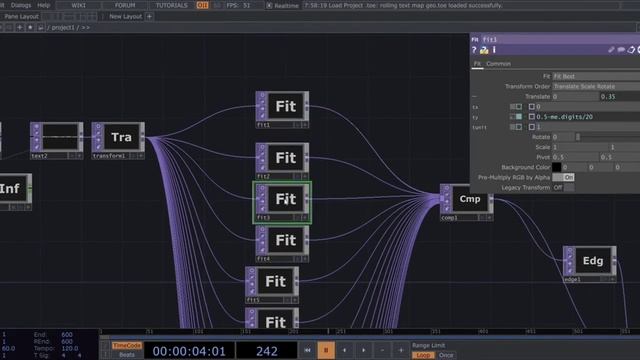Click the Tempo value 120.0
Image resolution: width=640 pixels, height=360 pixels.
point(69,349)
